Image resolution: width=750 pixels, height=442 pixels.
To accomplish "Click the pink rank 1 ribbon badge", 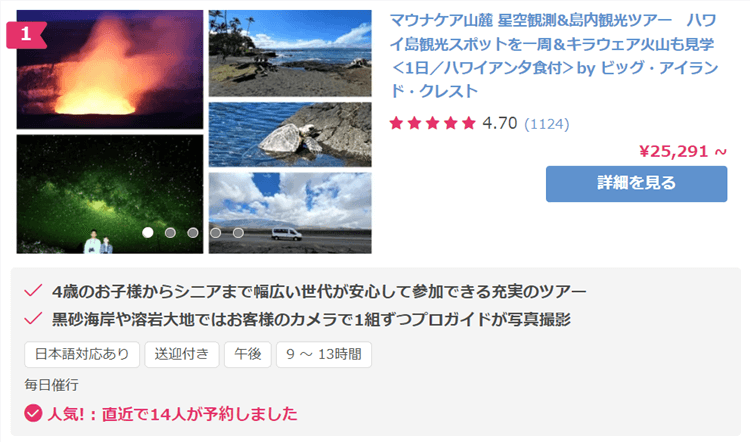I will 26,34.
